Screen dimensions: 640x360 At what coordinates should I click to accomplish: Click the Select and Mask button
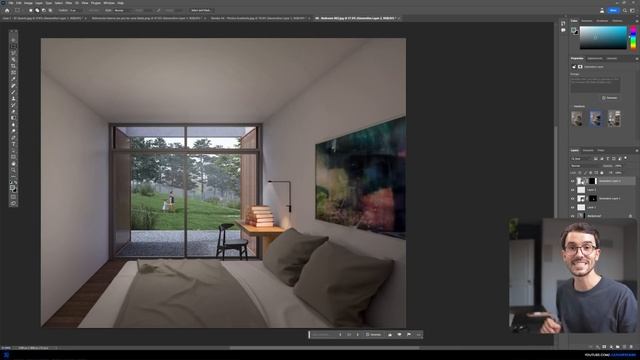tap(200, 10)
